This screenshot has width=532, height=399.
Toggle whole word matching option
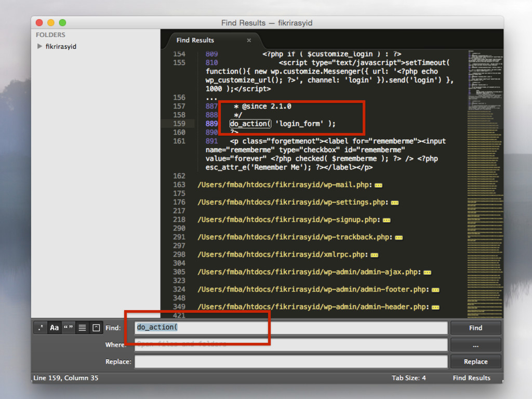pyautogui.click(x=68, y=328)
